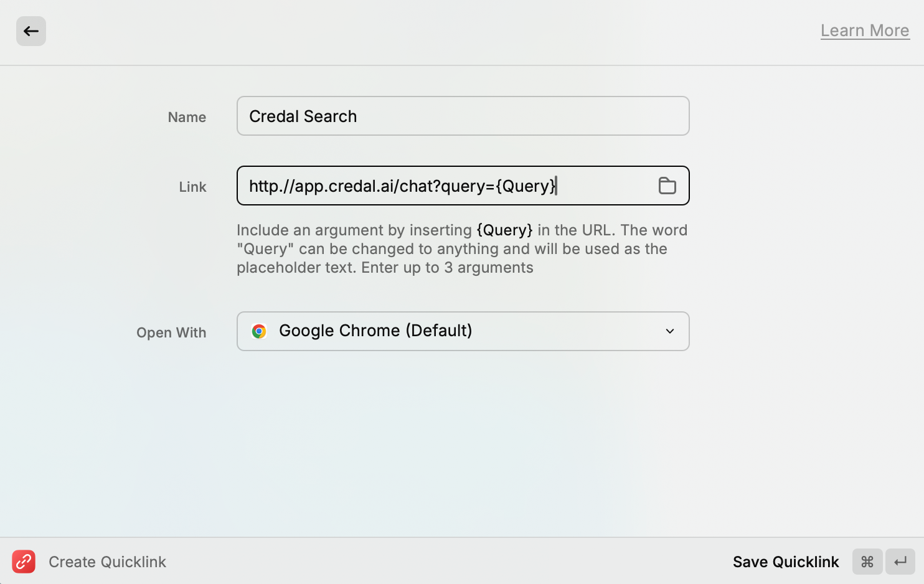This screenshot has width=924, height=584.
Task: Click the folder icon in Link field
Action: click(667, 186)
